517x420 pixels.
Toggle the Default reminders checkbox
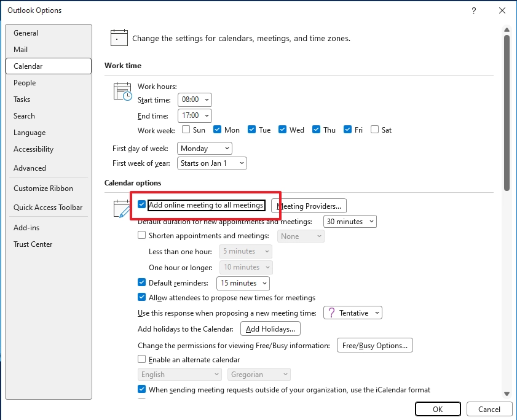[x=142, y=282]
